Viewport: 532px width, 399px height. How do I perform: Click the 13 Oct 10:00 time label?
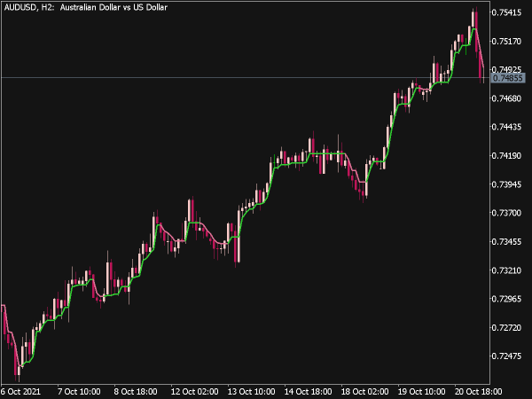click(251, 391)
